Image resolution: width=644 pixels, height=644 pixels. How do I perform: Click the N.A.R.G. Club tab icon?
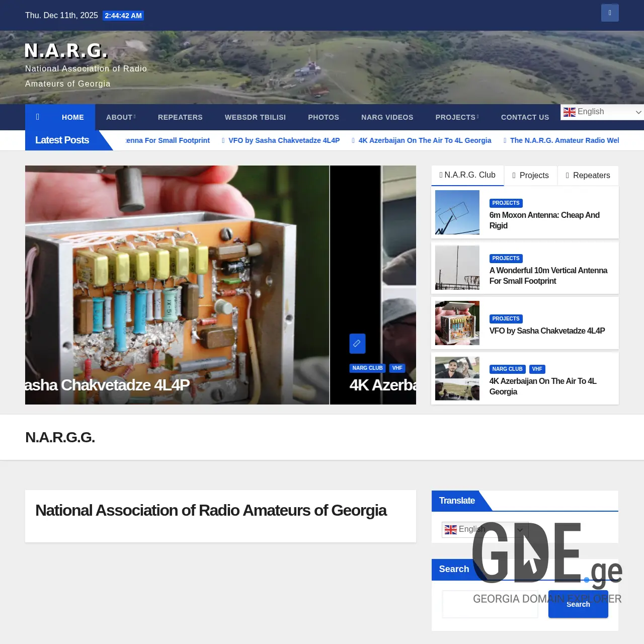[x=441, y=175]
